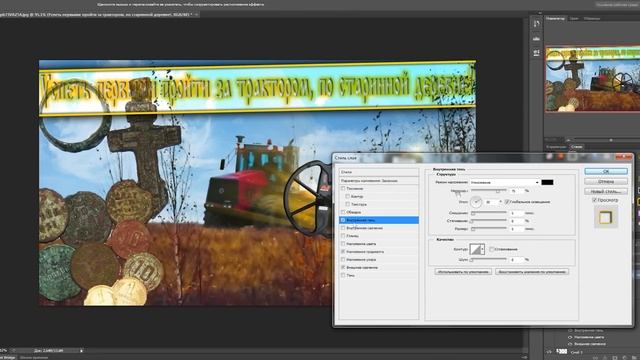Switch to the Цвет panel tab
The image size is (640, 360).
pyautogui.click(x=574, y=18)
